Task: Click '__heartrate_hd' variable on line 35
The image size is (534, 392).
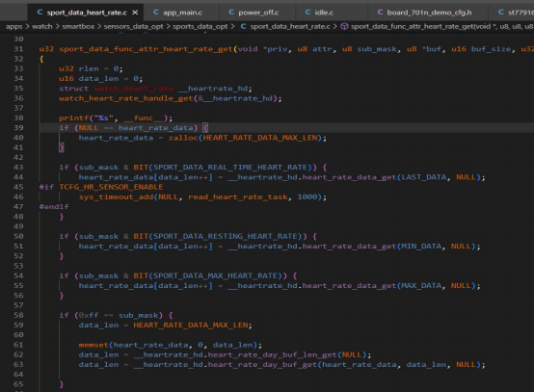Action: (x=213, y=89)
